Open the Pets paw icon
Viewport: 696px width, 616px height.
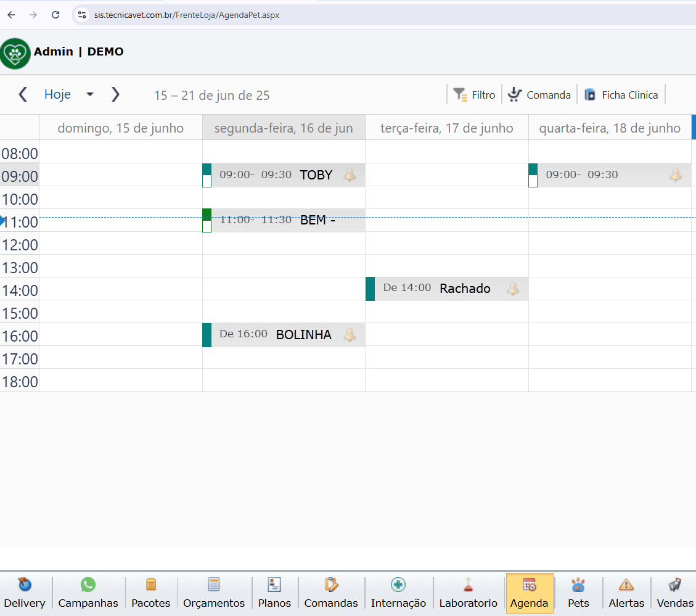pyautogui.click(x=578, y=585)
